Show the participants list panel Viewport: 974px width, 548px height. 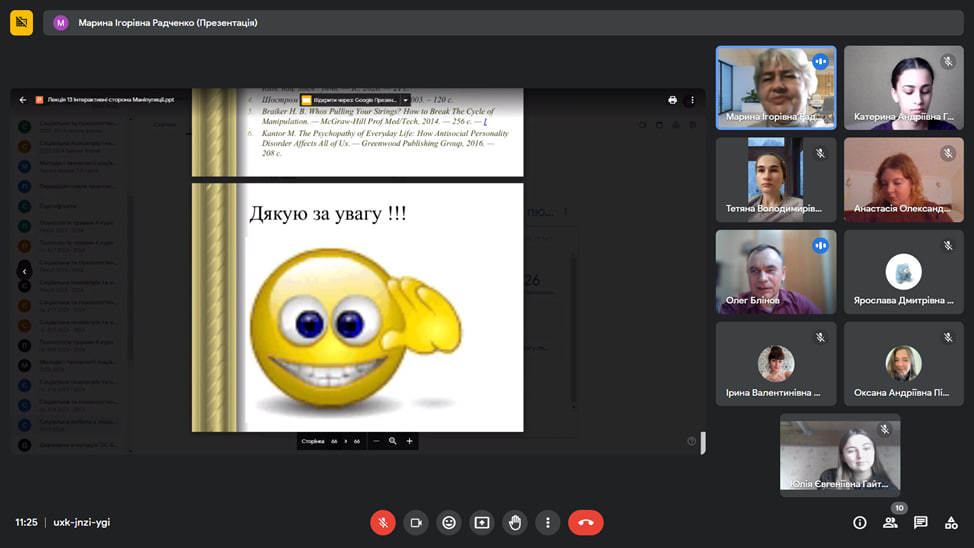point(890,522)
